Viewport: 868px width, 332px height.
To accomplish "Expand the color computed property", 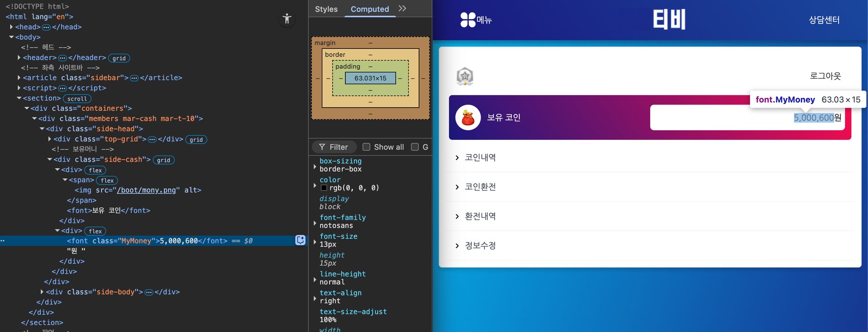I will [315, 185].
